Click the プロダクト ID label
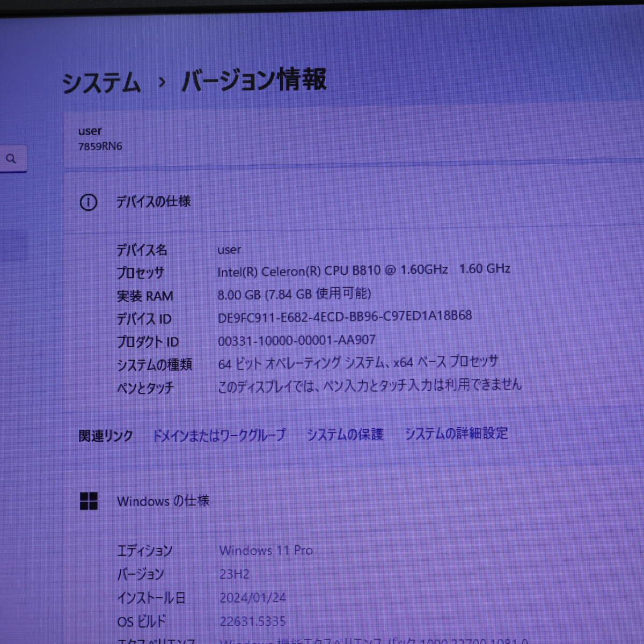644x644 pixels. pyautogui.click(x=148, y=342)
